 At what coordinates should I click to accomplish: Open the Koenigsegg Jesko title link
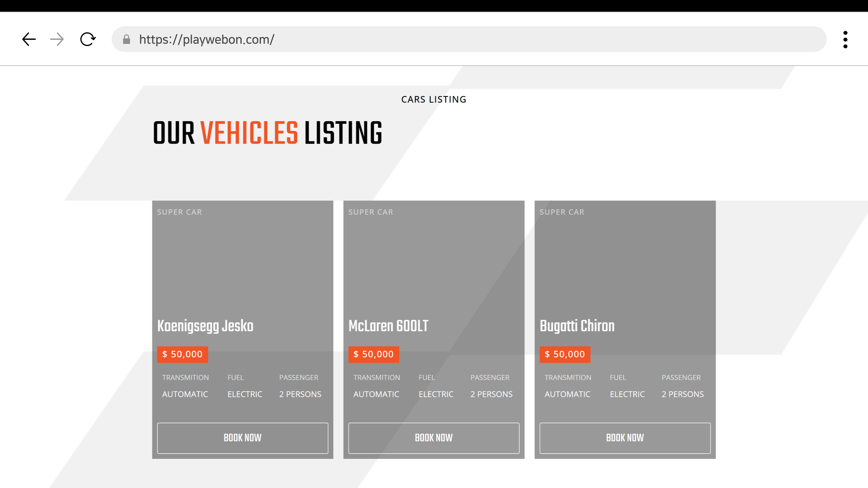[205, 326]
